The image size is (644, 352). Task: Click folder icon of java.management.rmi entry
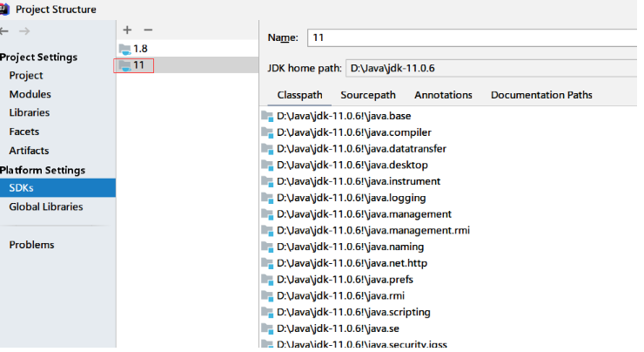[x=267, y=231]
